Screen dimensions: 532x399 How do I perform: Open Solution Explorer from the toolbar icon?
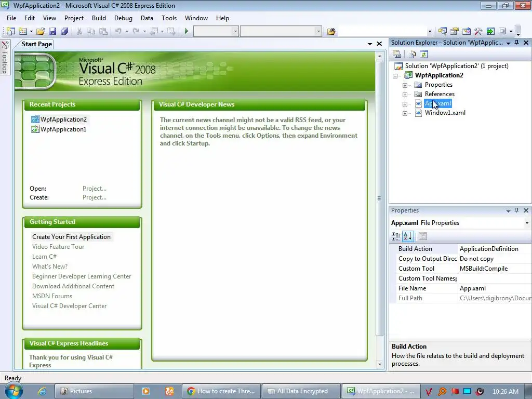[x=443, y=31]
